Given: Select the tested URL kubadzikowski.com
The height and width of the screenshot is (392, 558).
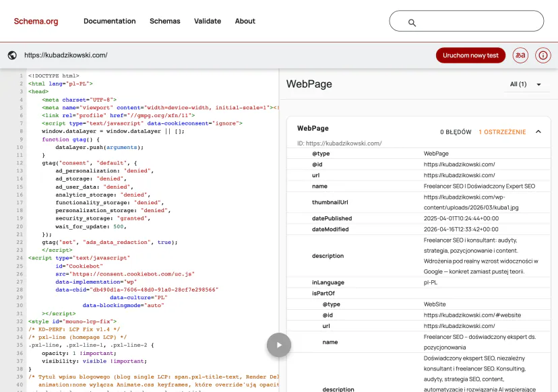Looking at the screenshot, I should pos(66,55).
